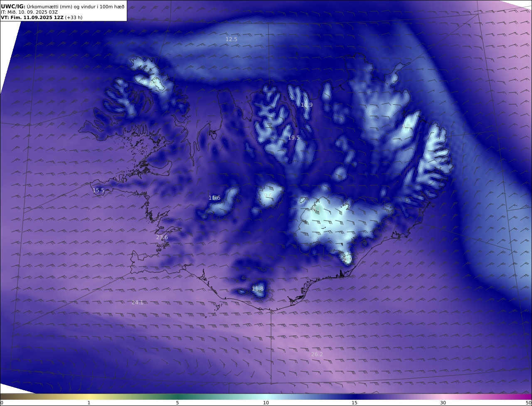
Task: Select the 15.5 precipitation value on the map
Action: coord(99,191)
